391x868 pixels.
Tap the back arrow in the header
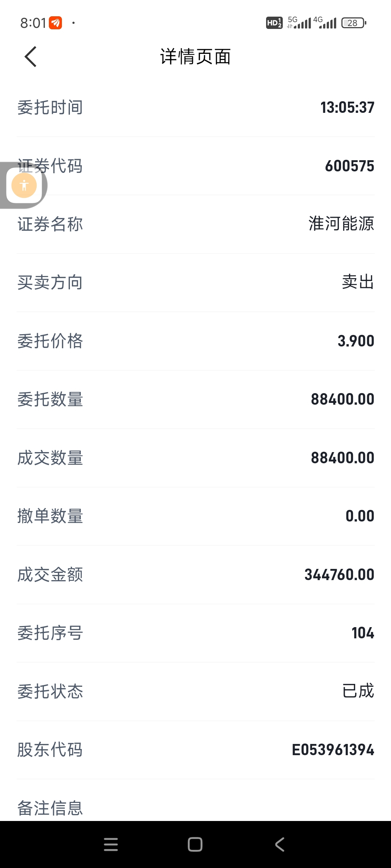(31, 57)
